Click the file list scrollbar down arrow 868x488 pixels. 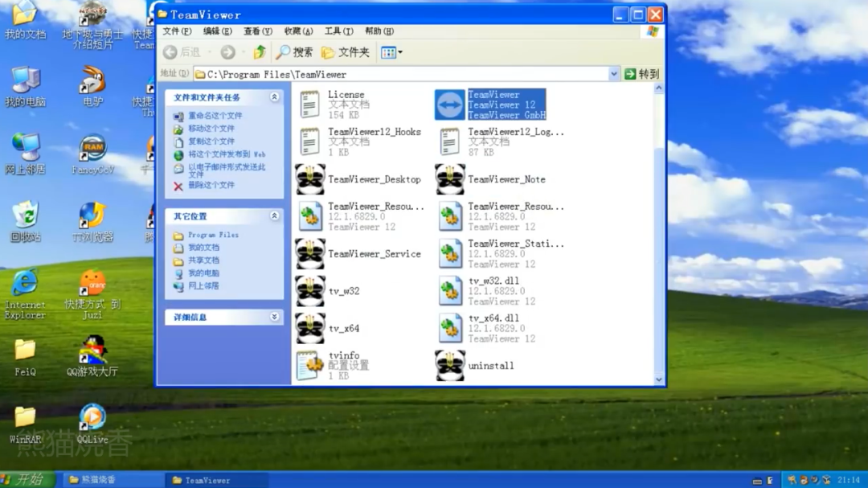(659, 379)
